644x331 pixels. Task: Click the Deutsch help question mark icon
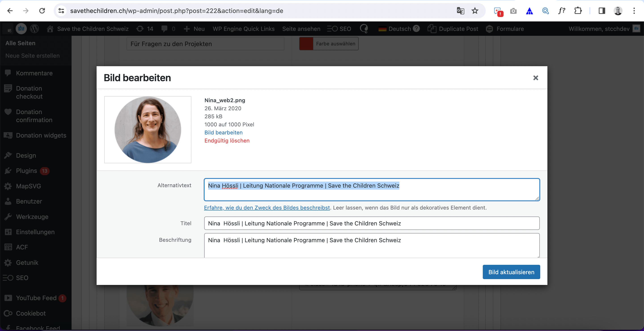416,28
